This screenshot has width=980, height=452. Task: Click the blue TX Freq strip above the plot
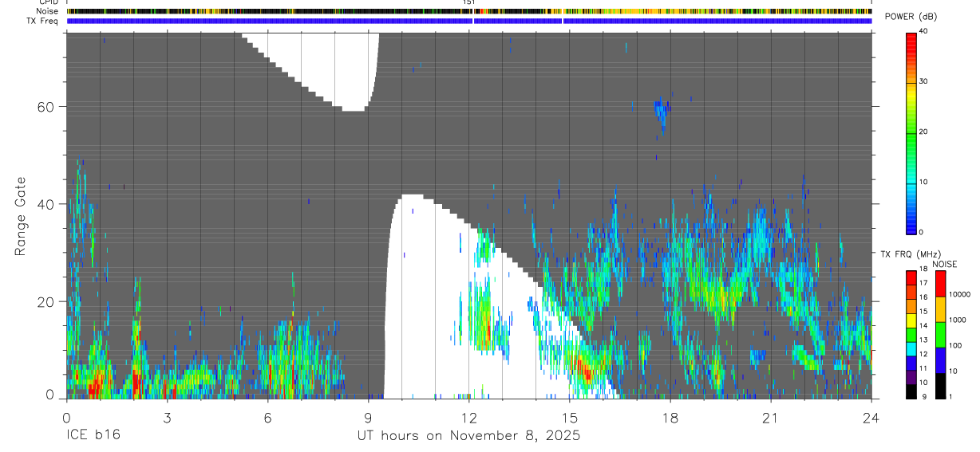(469, 21)
